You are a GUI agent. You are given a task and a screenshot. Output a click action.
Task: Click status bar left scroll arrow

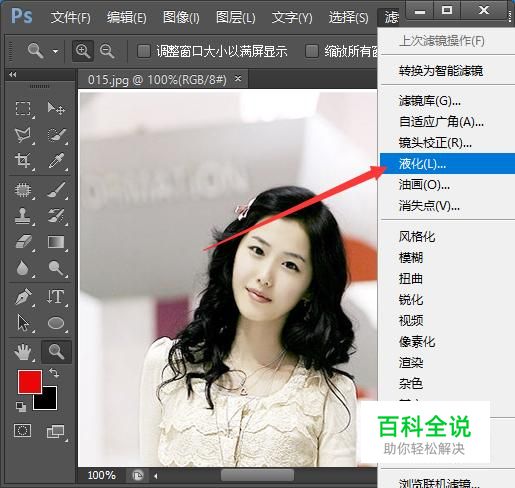point(155,476)
